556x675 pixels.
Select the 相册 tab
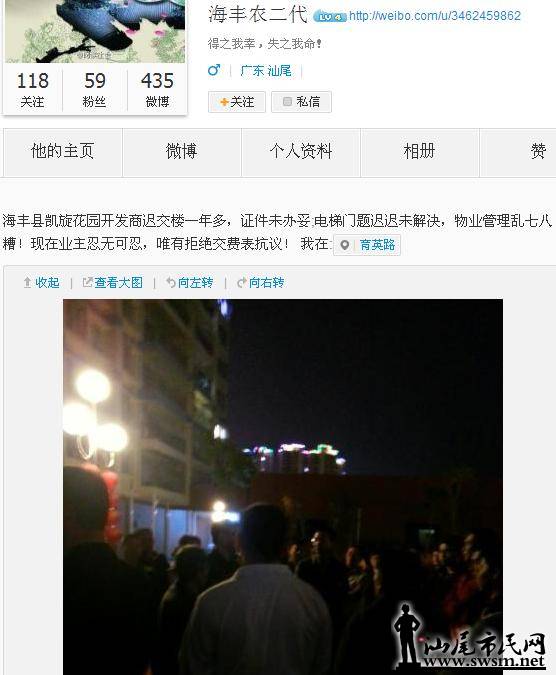coord(420,152)
